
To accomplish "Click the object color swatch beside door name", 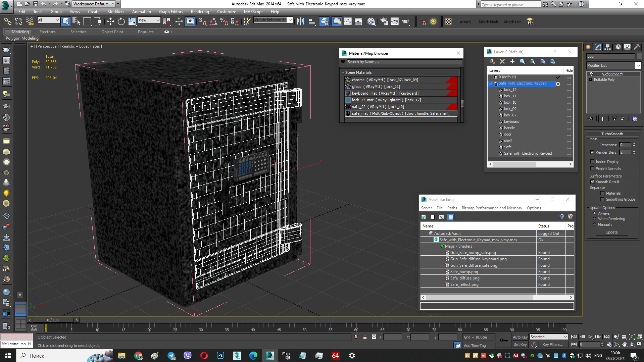I will click(x=639, y=56).
